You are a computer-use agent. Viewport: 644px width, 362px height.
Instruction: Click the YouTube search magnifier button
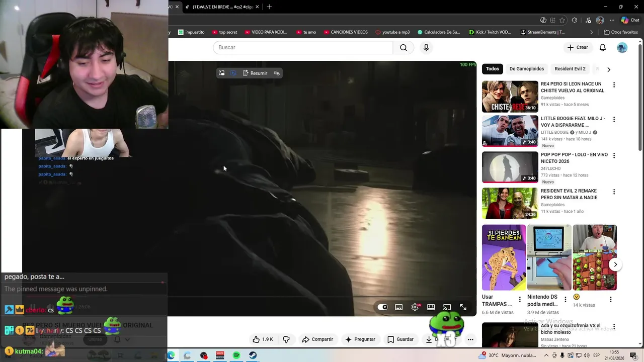[404, 47]
